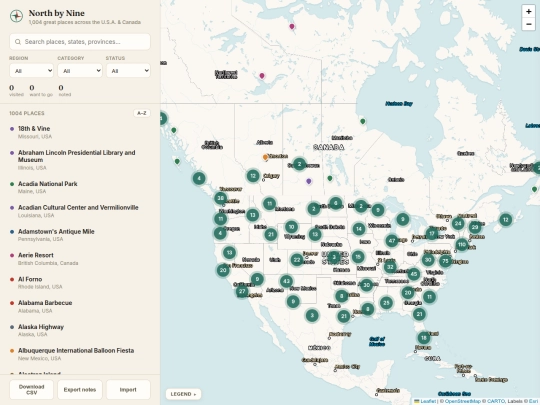The image size is (540, 405).
Task: Click the 22 cluster marker near Denver
Action: (x=297, y=260)
